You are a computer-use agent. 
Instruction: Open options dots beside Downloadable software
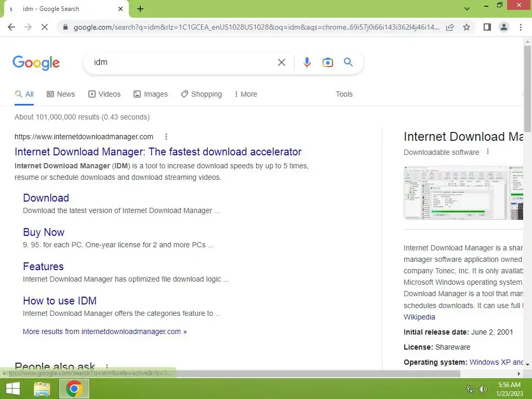tap(487, 152)
